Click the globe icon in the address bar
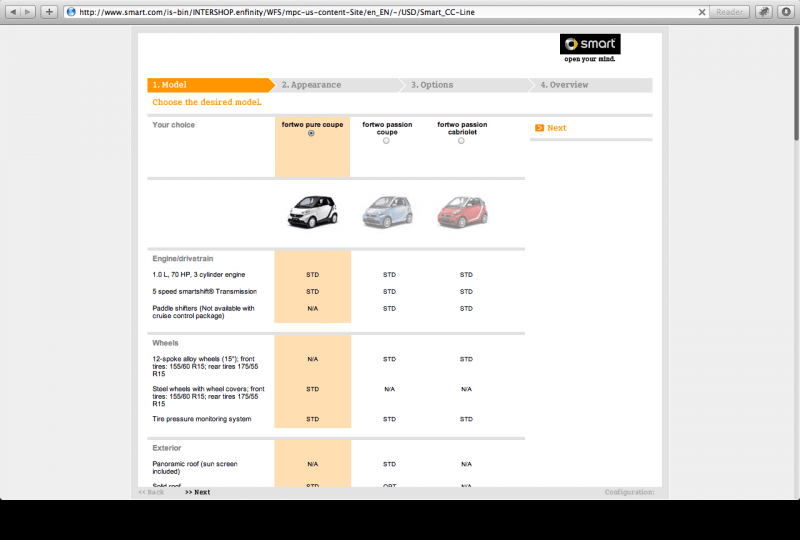Viewport: 800px width, 540px height. pyautogui.click(x=71, y=12)
